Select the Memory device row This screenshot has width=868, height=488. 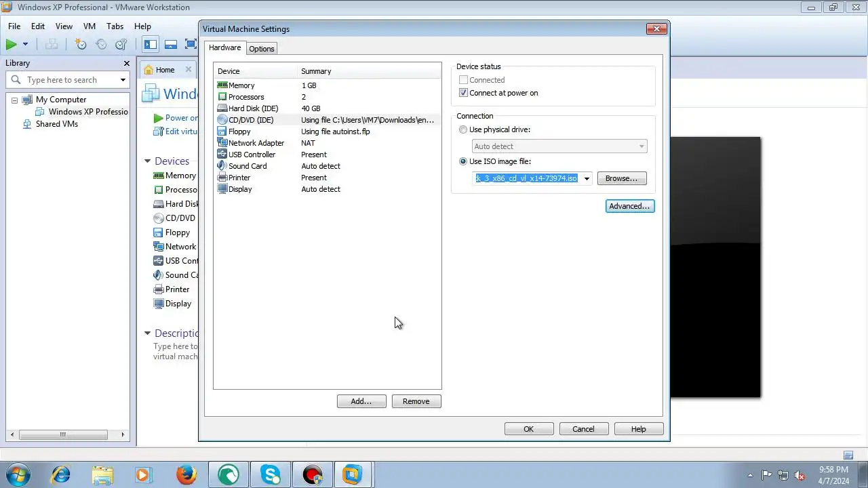click(327, 85)
